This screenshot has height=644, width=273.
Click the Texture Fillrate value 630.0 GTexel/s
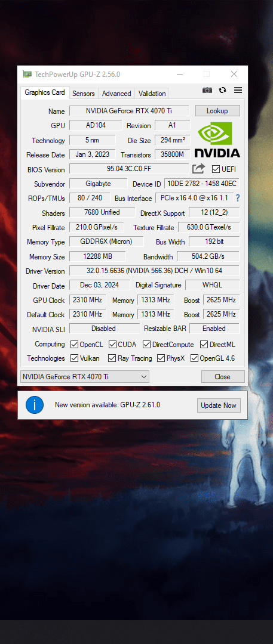pyautogui.click(x=208, y=227)
